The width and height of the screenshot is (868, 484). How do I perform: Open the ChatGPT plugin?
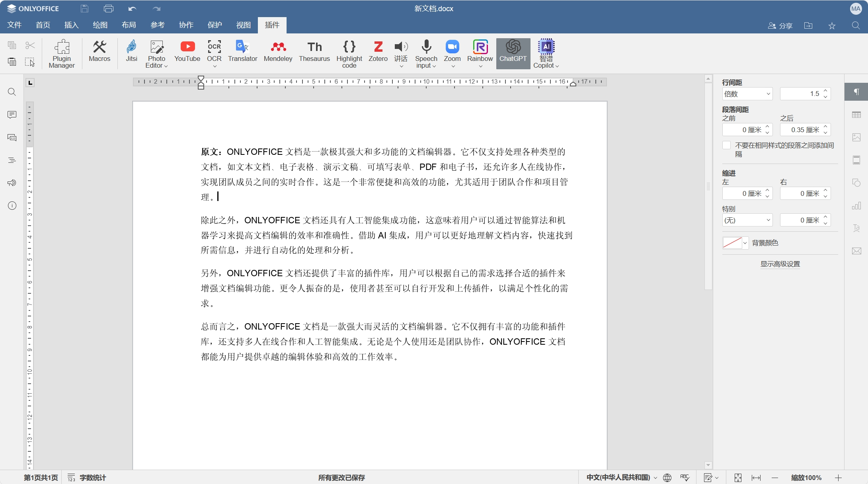[513, 54]
